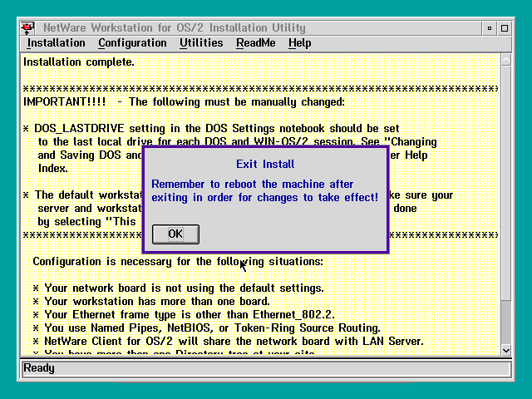Click the system menu icon in title bar

(27, 27)
